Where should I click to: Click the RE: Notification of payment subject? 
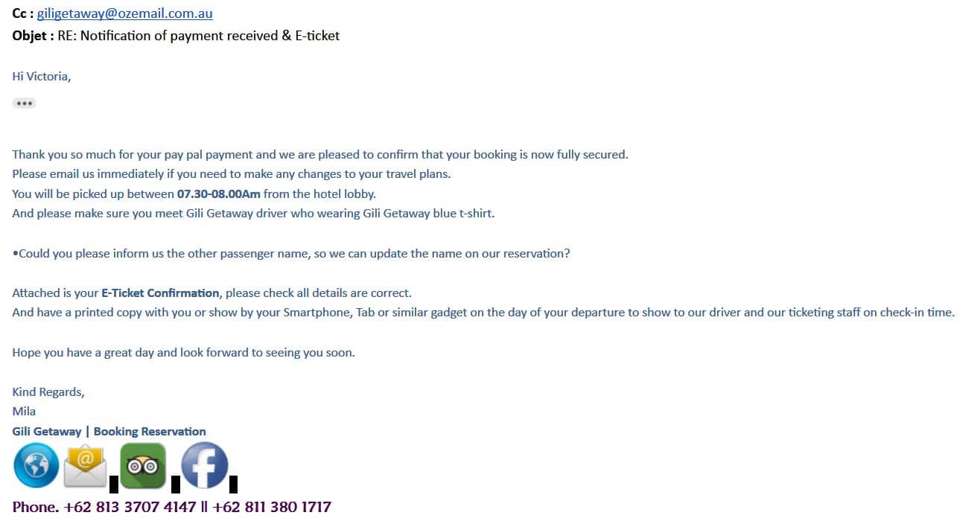[198, 35]
